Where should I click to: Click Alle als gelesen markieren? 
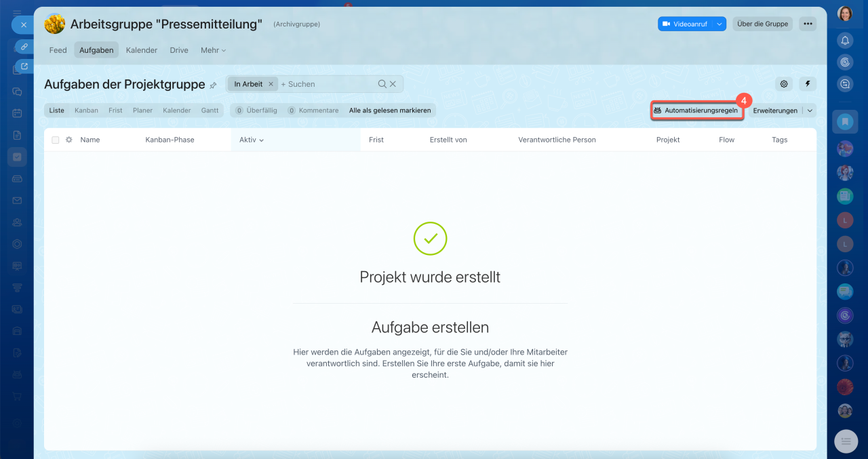[390, 111]
